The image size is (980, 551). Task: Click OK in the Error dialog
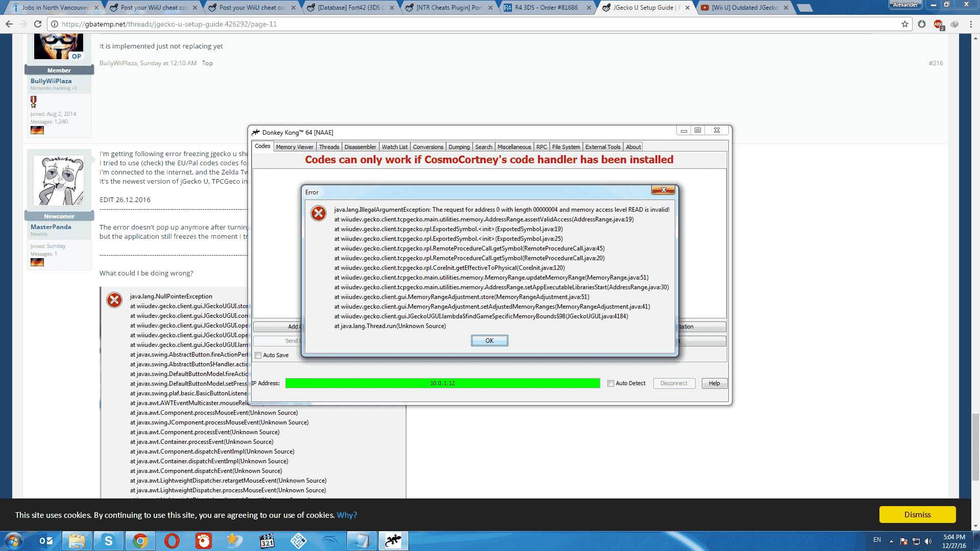pos(489,341)
